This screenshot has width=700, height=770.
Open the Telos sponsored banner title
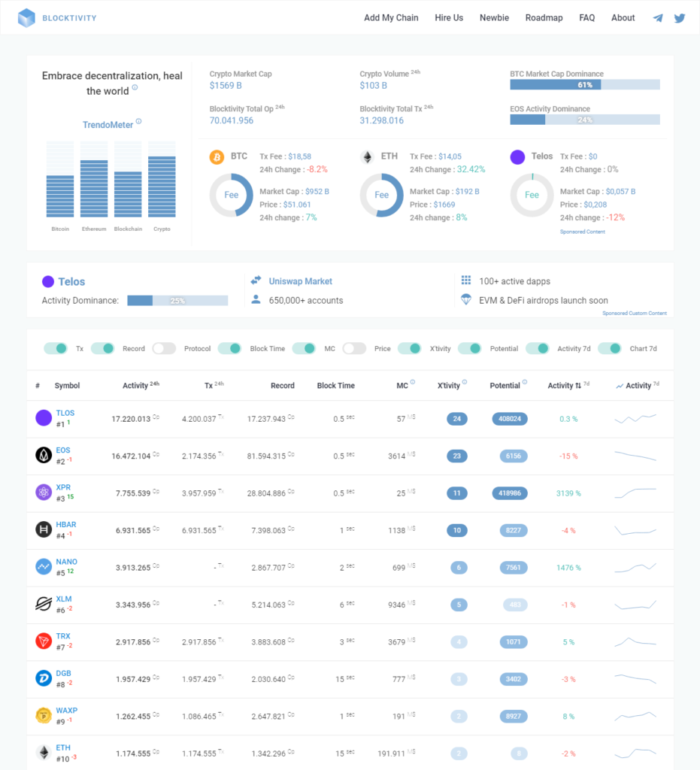71,281
